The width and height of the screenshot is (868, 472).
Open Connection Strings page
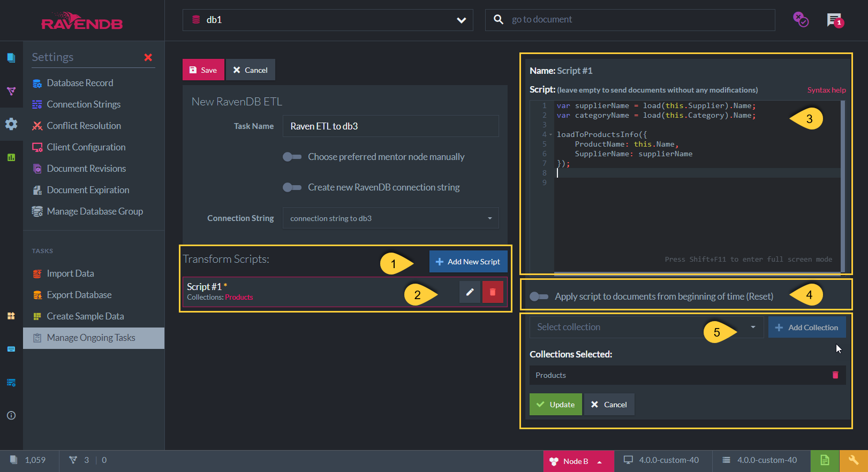point(84,104)
